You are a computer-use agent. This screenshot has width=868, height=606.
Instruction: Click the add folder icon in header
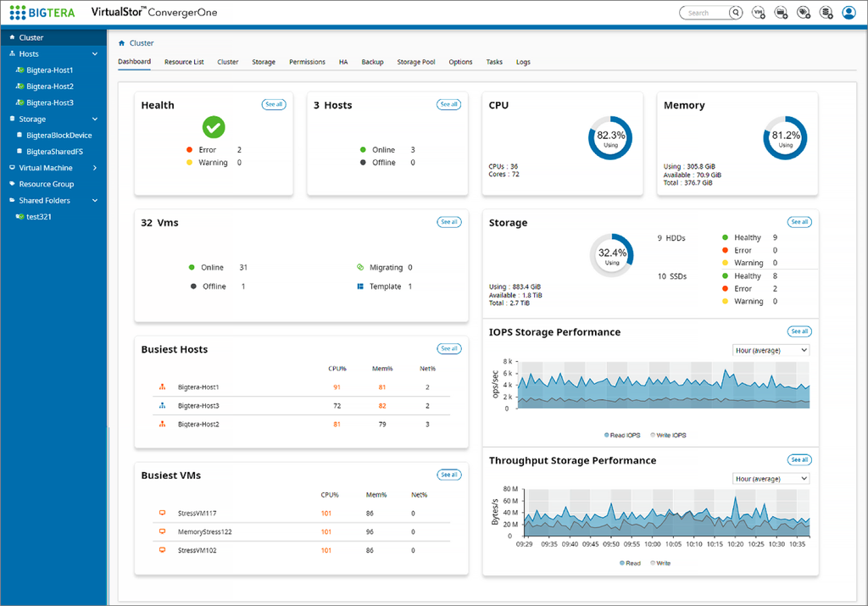point(781,13)
